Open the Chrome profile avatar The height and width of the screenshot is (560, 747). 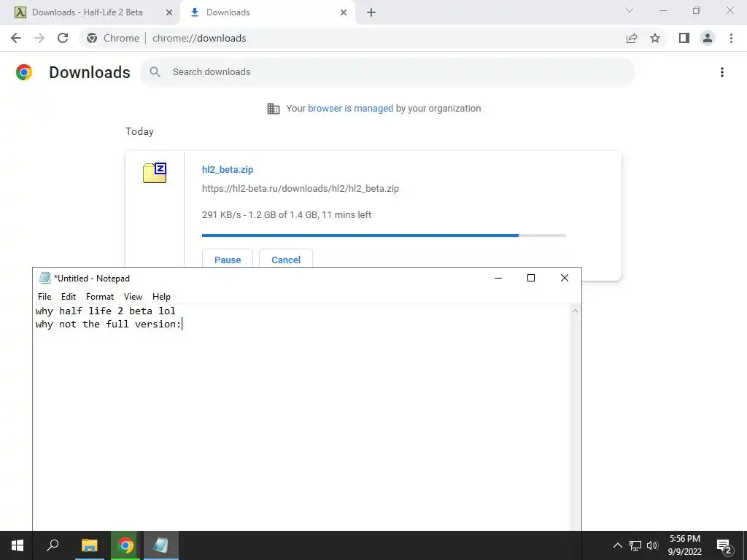(708, 38)
